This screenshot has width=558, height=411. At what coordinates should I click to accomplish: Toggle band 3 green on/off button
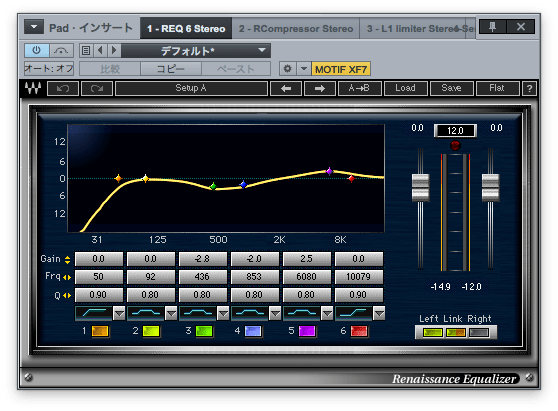coord(204,331)
